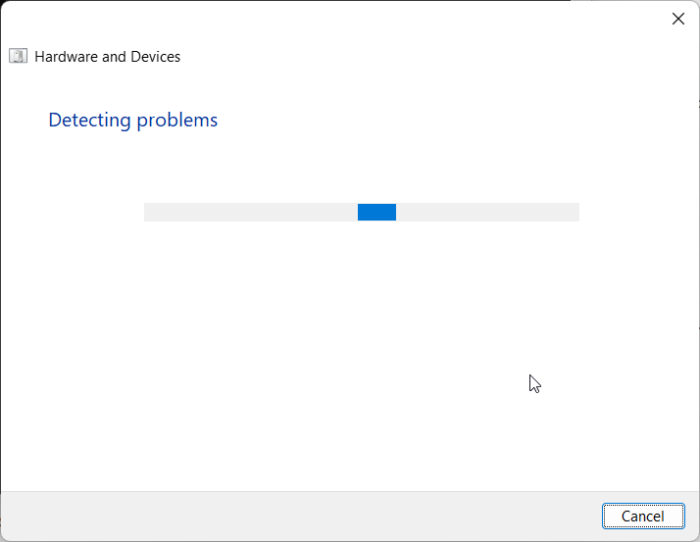The width and height of the screenshot is (700, 542).
Task: Click progress bar track left of blue block
Action: pyautogui.click(x=250, y=212)
